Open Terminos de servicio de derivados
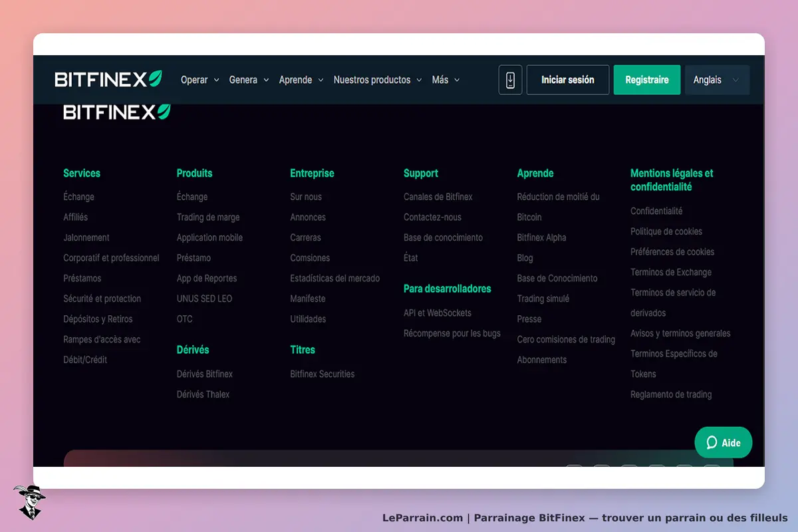The image size is (798, 532). point(673,303)
